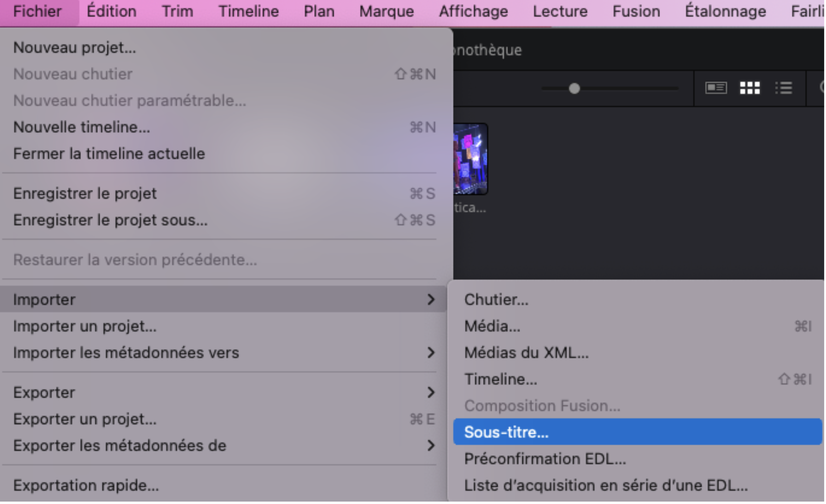This screenshot has height=504, width=826.
Task: Adjust the thumbnail size slider
Action: point(574,88)
